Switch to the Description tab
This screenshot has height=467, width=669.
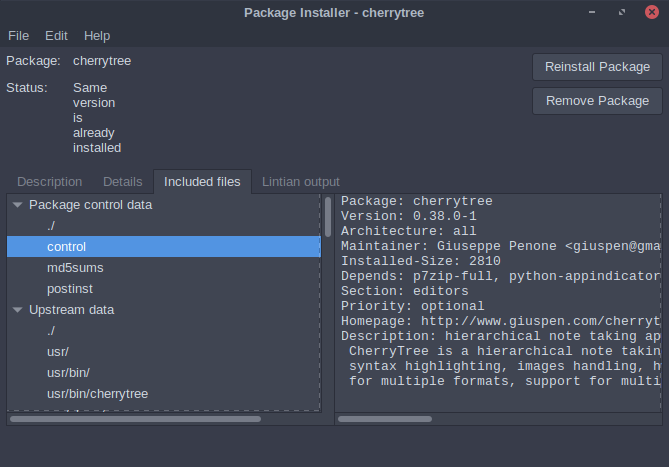49,182
